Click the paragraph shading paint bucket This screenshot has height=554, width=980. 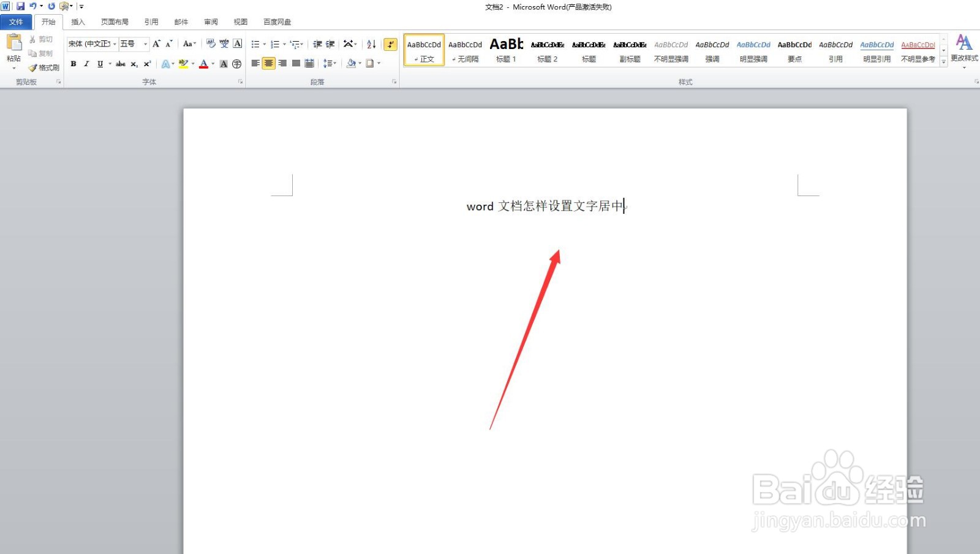pos(351,63)
